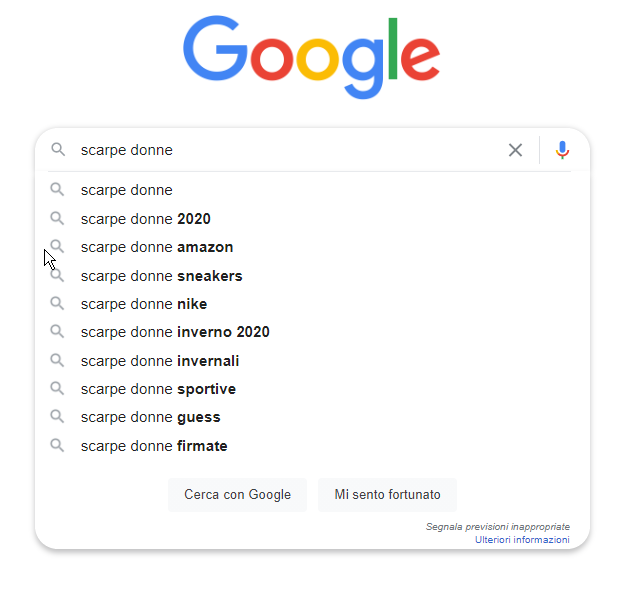Click the microphone voice search icon

[562, 150]
